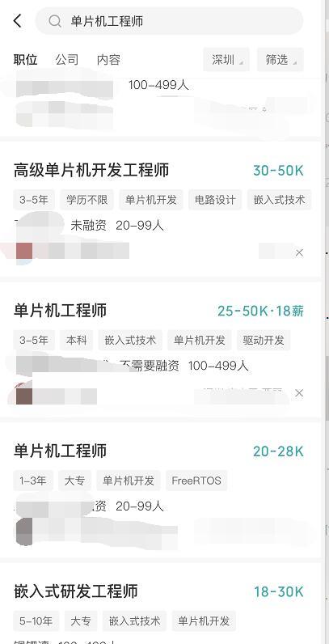
Task: Tap the 18-30K salary label
Action: tap(279, 592)
